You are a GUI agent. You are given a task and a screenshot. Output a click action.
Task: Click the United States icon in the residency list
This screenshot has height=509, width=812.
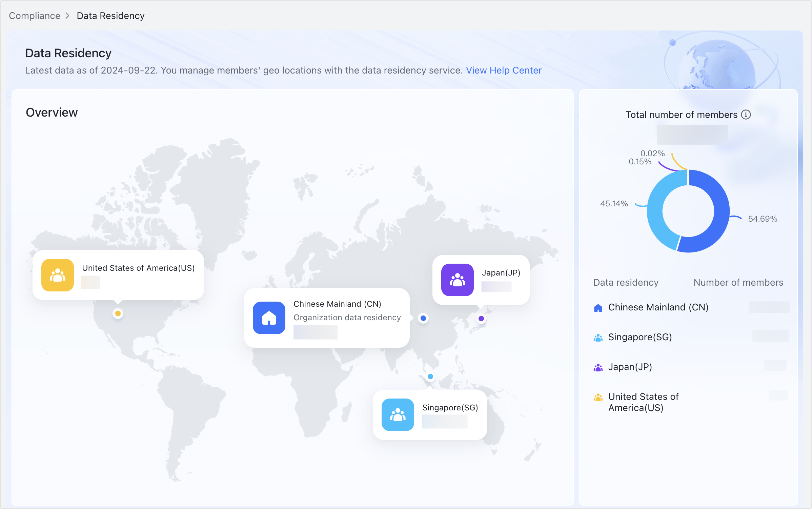click(598, 396)
